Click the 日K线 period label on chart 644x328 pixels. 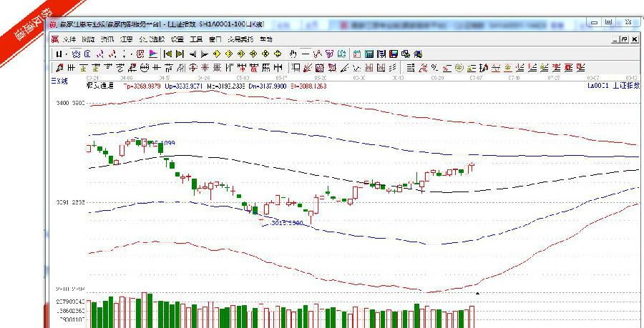59,81
